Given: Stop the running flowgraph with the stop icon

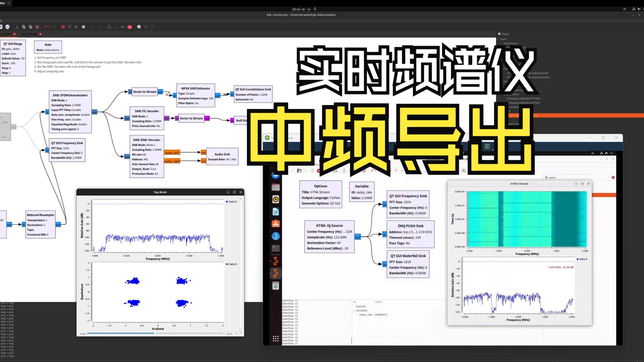Looking at the screenshot, I should click(84, 27).
